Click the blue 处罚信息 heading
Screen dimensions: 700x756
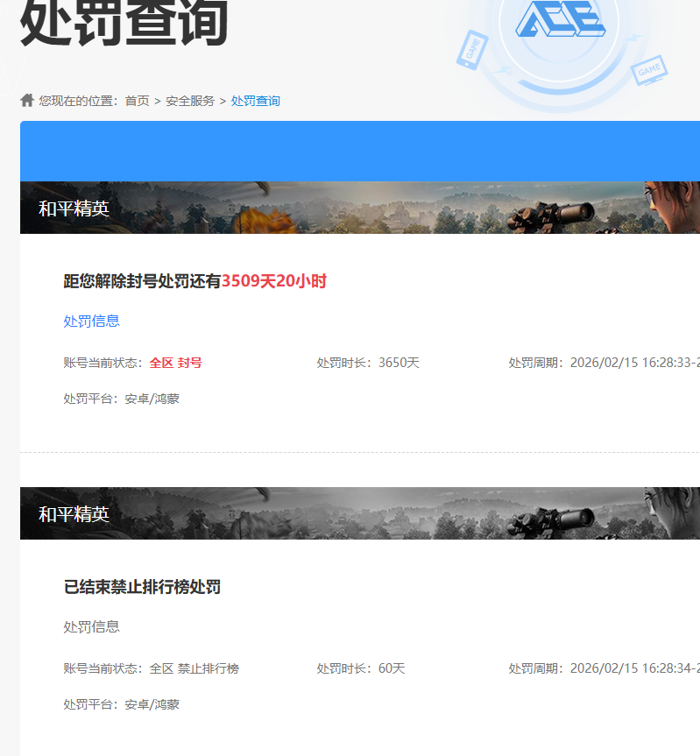point(92,321)
